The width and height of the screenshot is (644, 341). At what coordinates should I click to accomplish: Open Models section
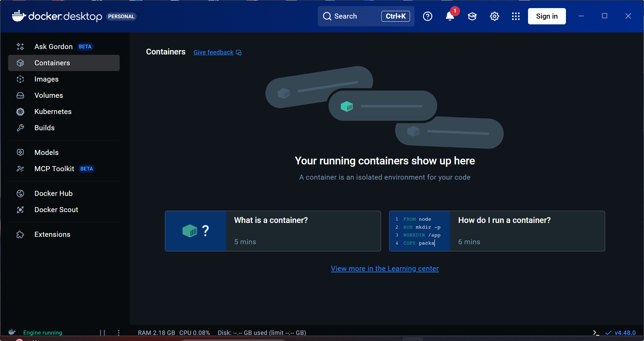pyautogui.click(x=64, y=153)
